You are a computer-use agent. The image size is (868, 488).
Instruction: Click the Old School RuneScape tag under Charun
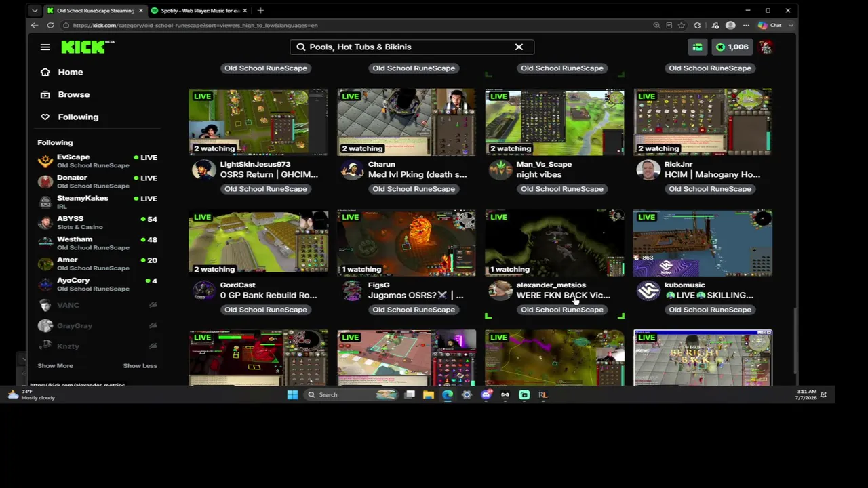(414, 189)
